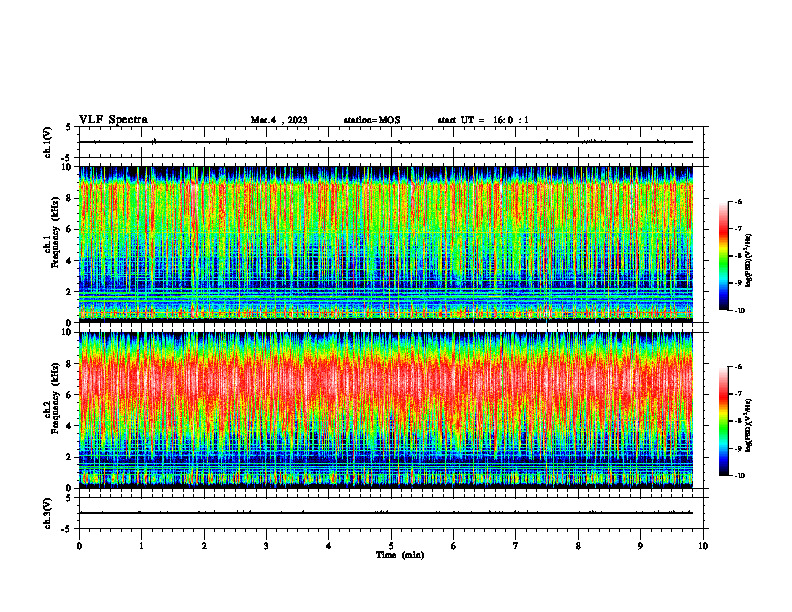Click time-axis tick label "3" at the bottom
792x612 pixels.
(x=266, y=546)
